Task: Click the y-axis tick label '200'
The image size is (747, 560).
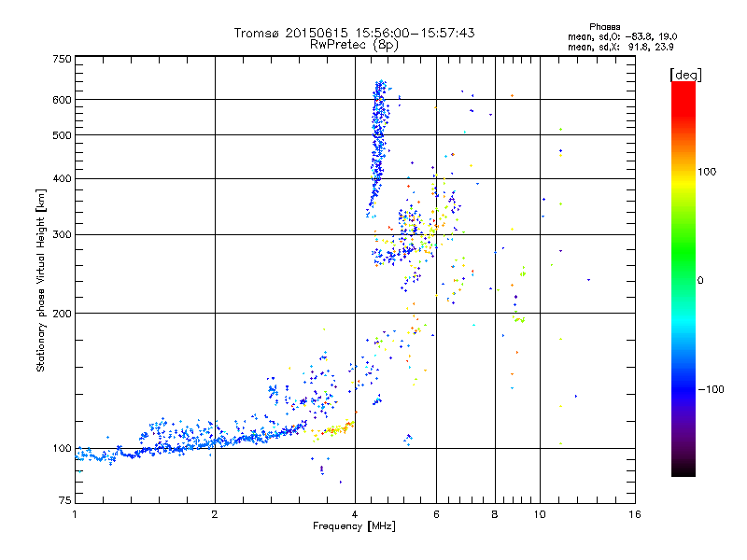Action: tap(63, 314)
